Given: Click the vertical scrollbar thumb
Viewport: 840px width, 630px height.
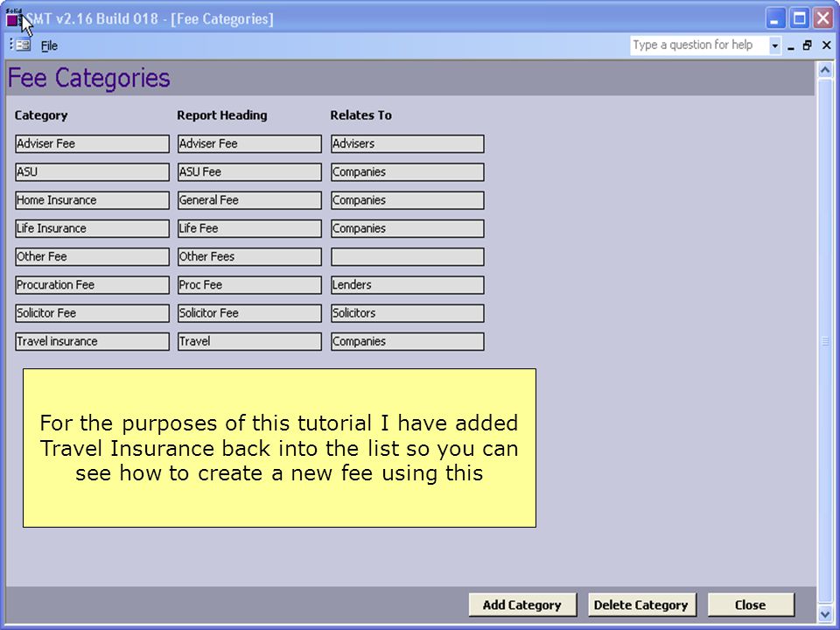Looking at the screenshot, I should (825, 341).
